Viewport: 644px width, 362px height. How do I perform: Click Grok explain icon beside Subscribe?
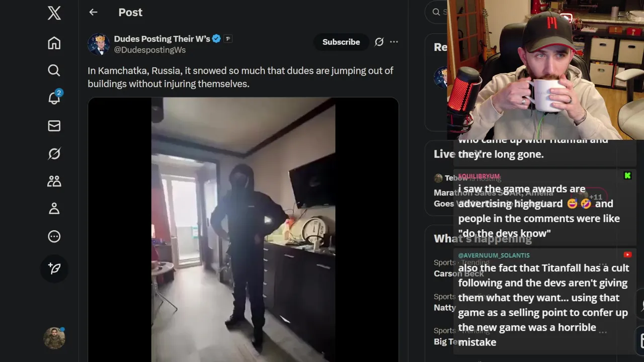[379, 42]
